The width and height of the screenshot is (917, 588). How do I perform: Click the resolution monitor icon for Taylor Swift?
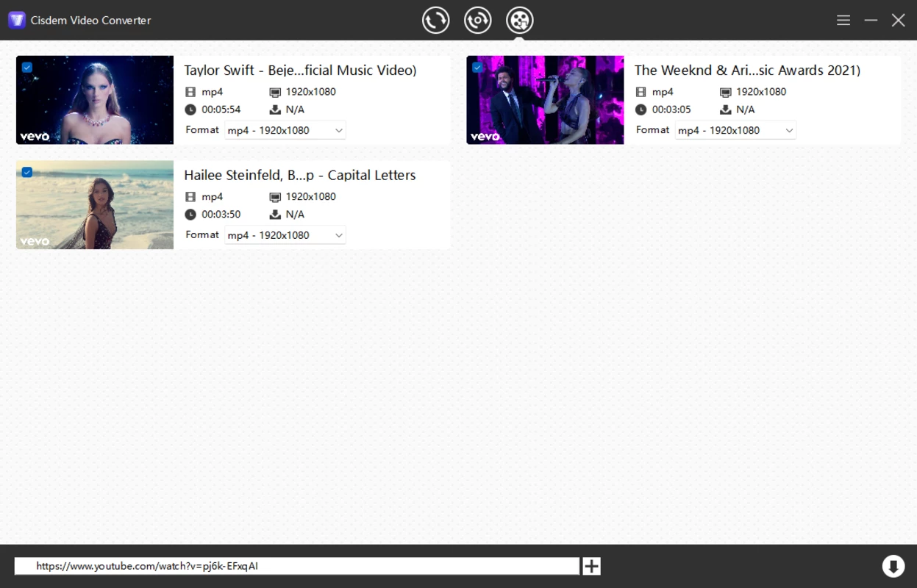click(x=275, y=92)
